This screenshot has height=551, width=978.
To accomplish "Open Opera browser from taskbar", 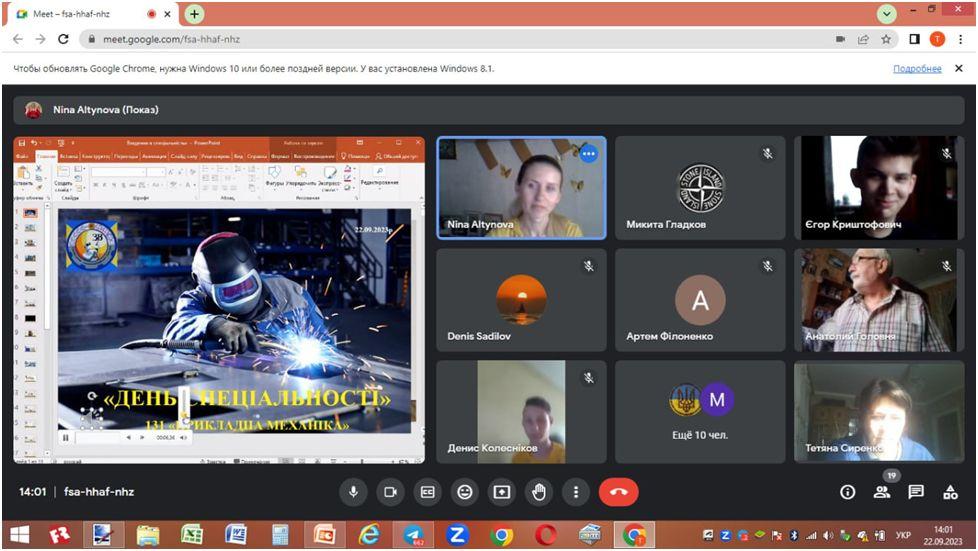I will pos(546,535).
